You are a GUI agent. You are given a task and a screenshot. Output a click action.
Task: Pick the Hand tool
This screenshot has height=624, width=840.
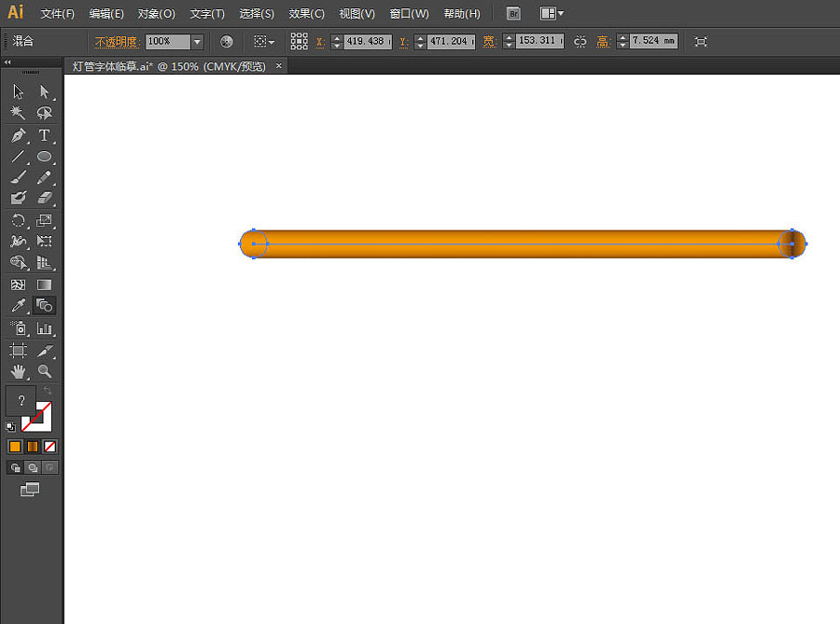18,371
